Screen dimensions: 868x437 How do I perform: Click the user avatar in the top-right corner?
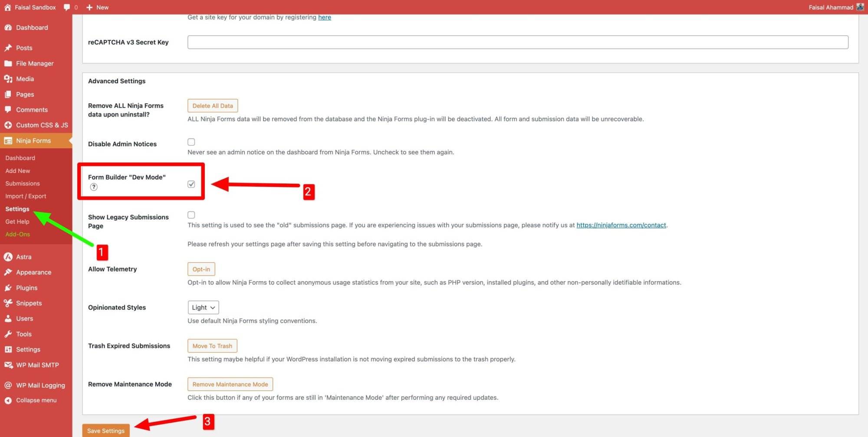point(860,7)
